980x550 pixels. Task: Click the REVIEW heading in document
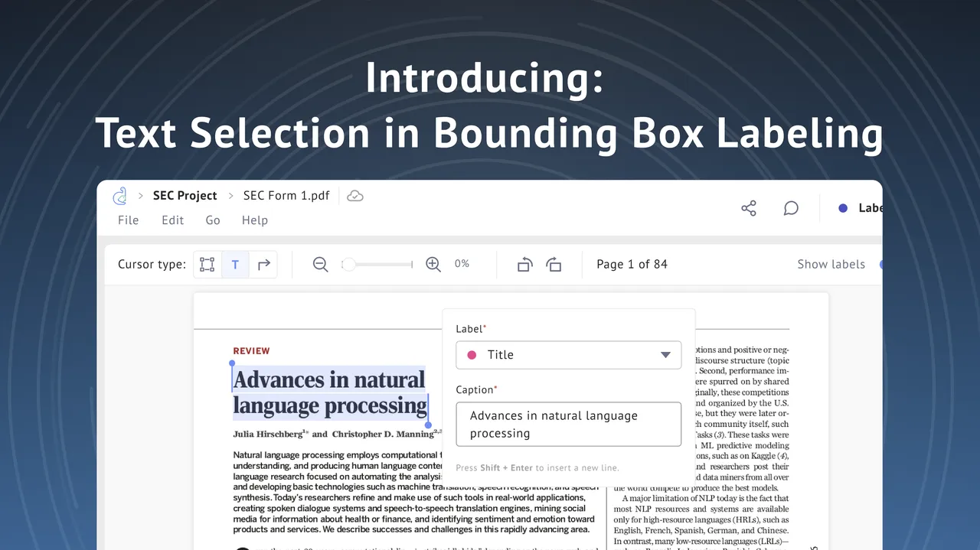[252, 351]
